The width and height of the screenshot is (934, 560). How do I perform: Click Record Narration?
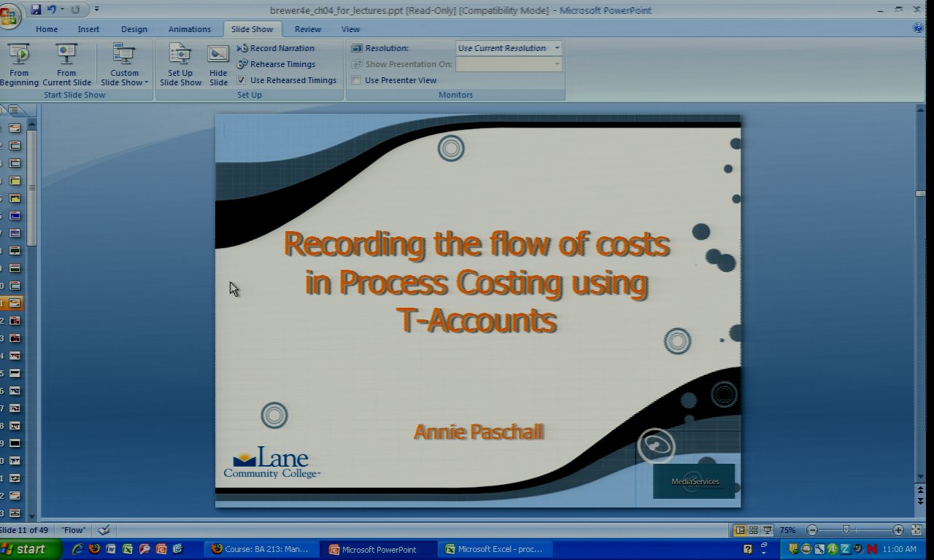276,48
